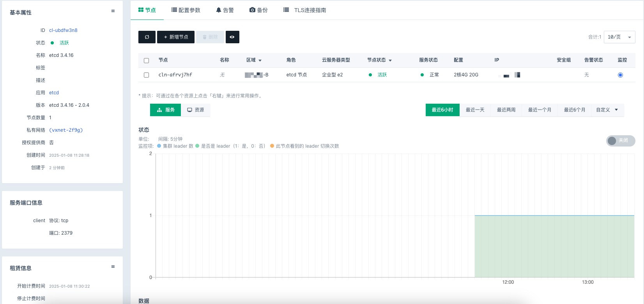Switch to the 告警 tab
Image resolution: width=644 pixels, height=304 pixels.
click(225, 10)
